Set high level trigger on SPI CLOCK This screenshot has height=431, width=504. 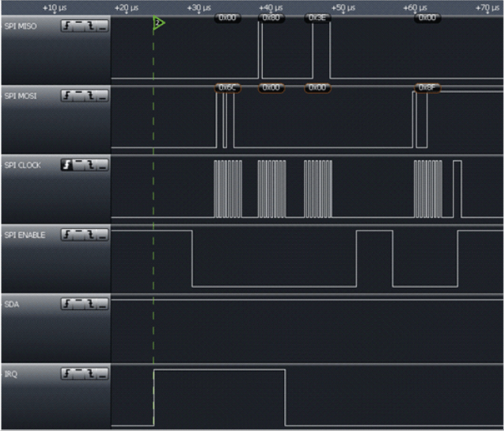pyautogui.click(x=78, y=165)
